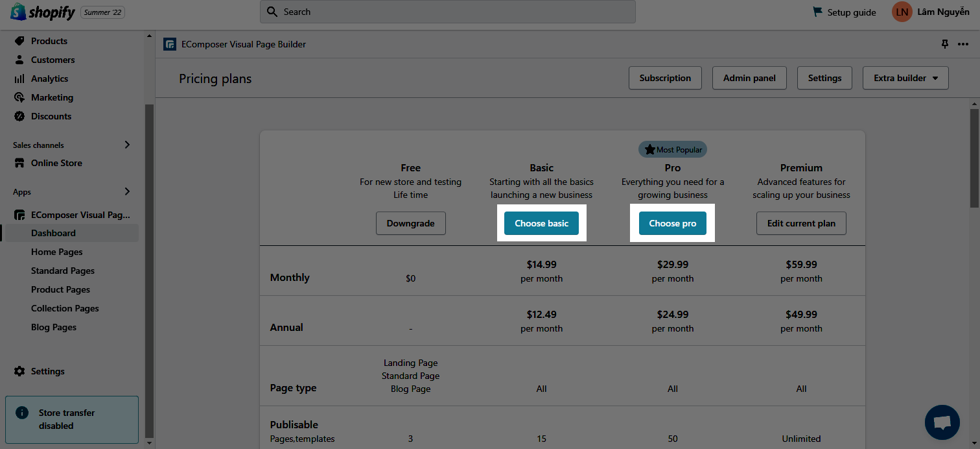Click Downgrade under the Free plan
The height and width of the screenshot is (449, 980).
[411, 223]
